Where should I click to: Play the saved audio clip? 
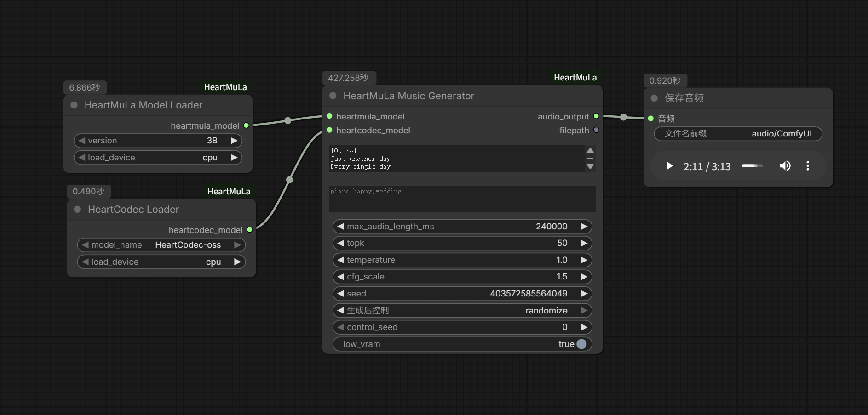669,166
